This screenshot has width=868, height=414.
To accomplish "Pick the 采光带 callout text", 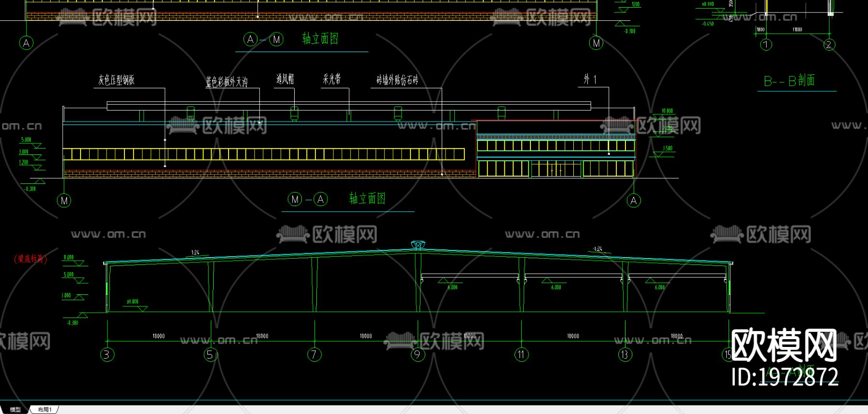I will (332, 79).
